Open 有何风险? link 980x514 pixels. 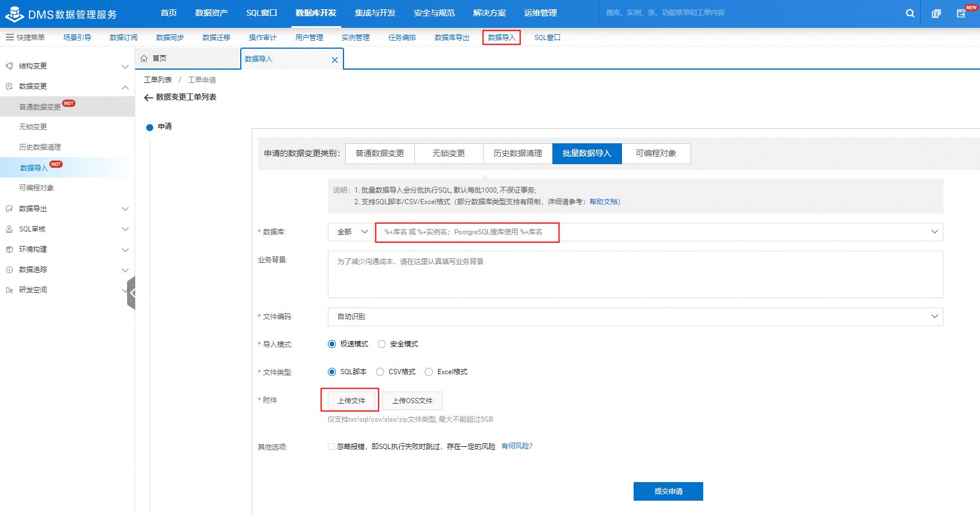click(517, 446)
